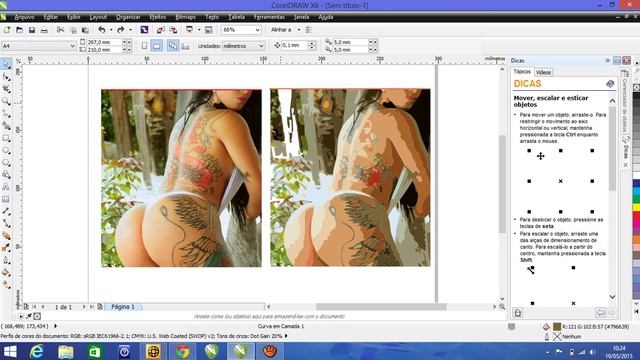Pick the yellow swatch in color palette
This screenshot has width=640, height=360.
pos(636,207)
